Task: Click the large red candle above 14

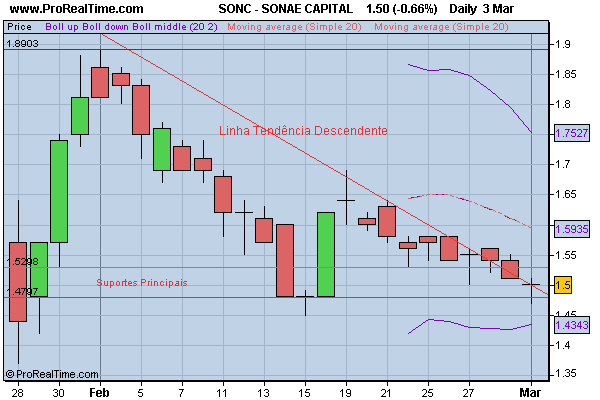Action: click(x=285, y=261)
